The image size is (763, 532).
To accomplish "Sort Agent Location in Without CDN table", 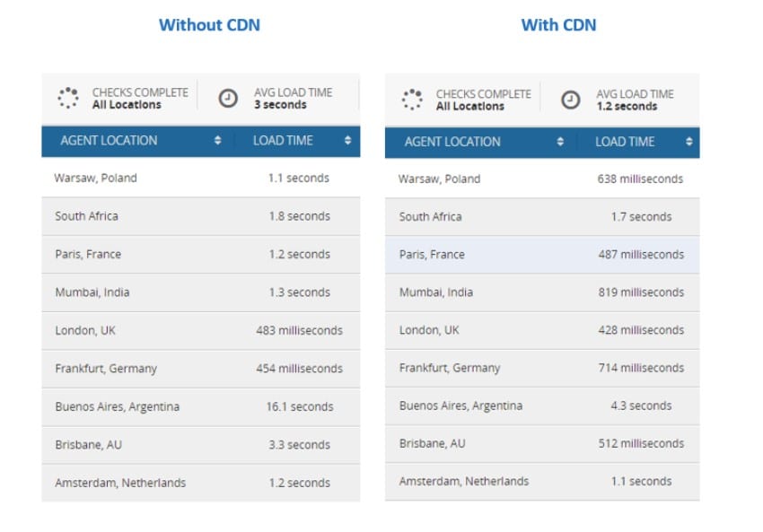I will click(x=217, y=141).
